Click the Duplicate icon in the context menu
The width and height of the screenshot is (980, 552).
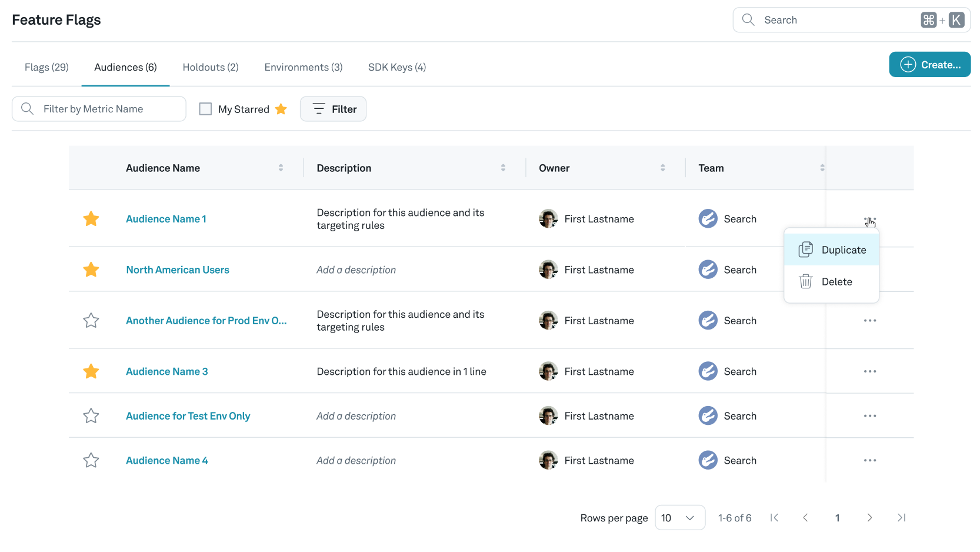[805, 249]
